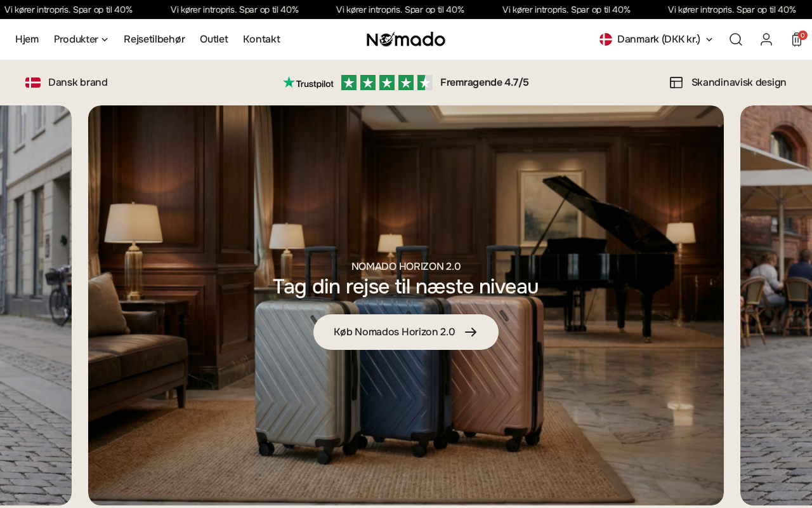
Task: Click Køb Nomados Horizon 2.0 button
Action: click(x=406, y=332)
